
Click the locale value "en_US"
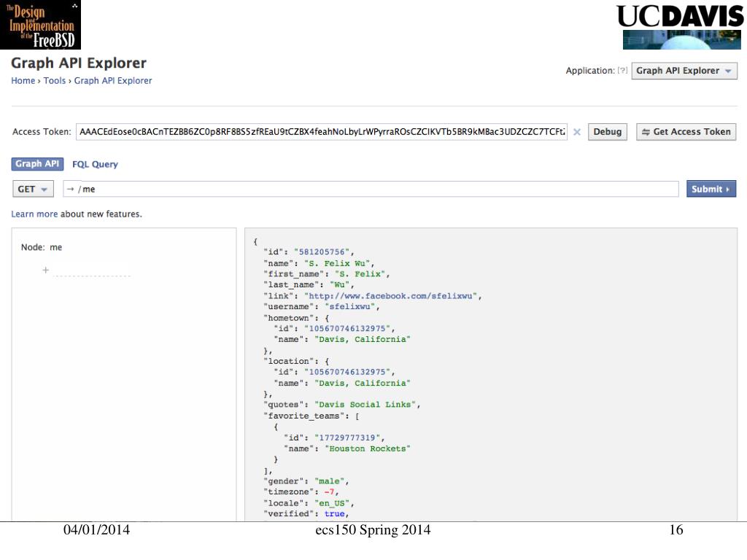(332, 503)
